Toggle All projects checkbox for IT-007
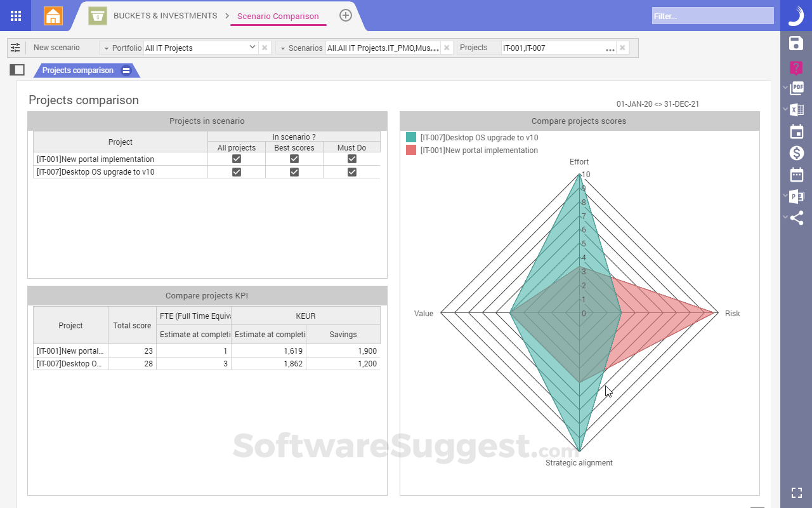Image resolution: width=812 pixels, height=508 pixels. (236, 171)
